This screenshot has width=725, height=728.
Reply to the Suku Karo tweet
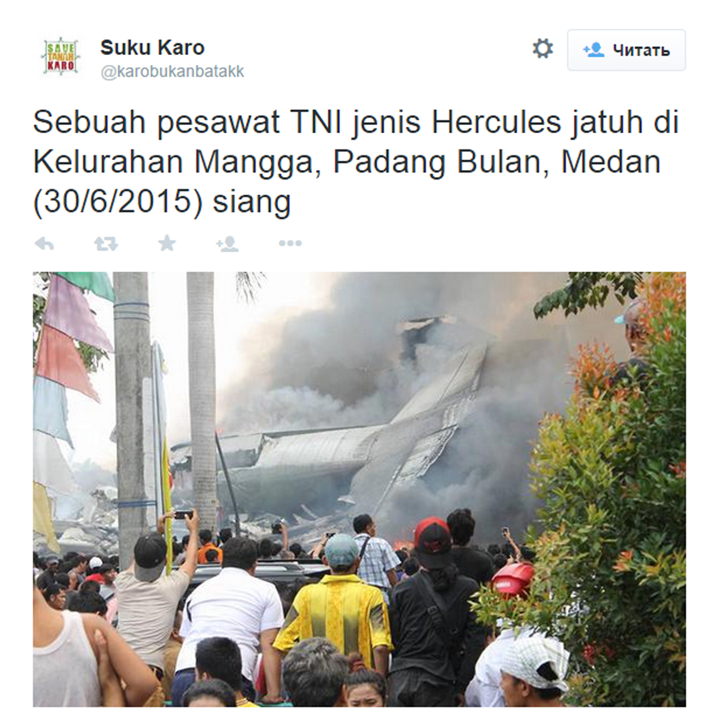[x=44, y=243]
